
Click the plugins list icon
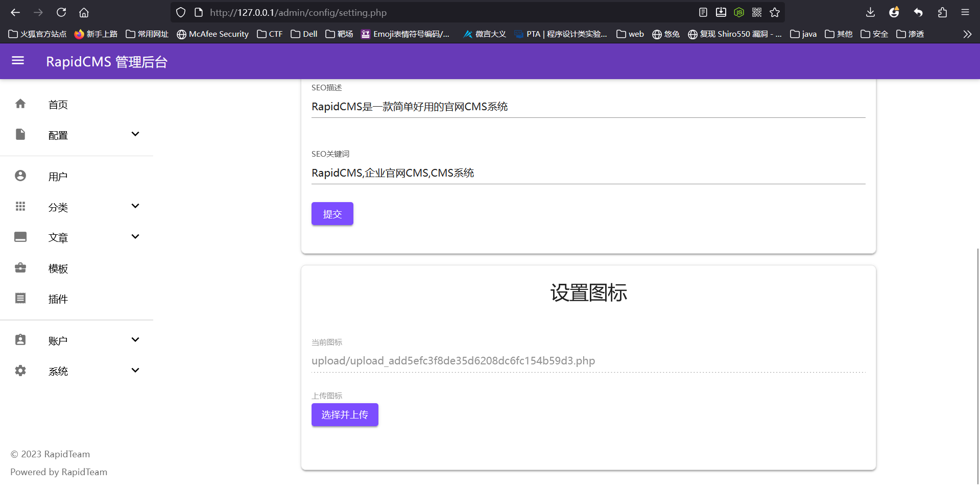tap(20, 299)
